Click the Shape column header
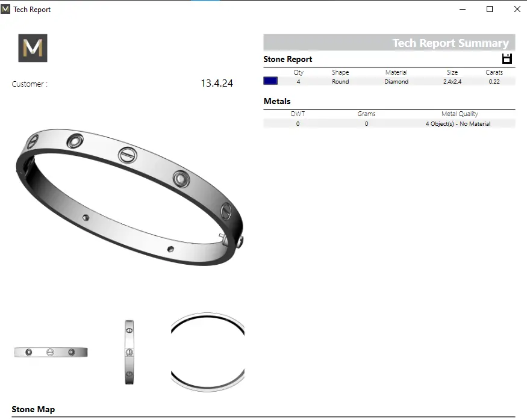Image resolution: width=527 pixels, height=420 pixels. [340, 72]
